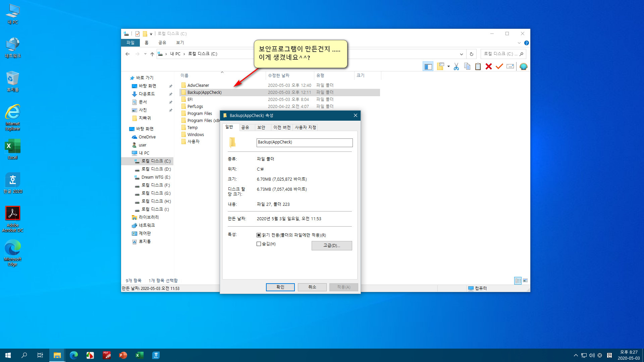This screenshot has width=644, height=362.
Task: Select the Windows folder
Action: 196,135
